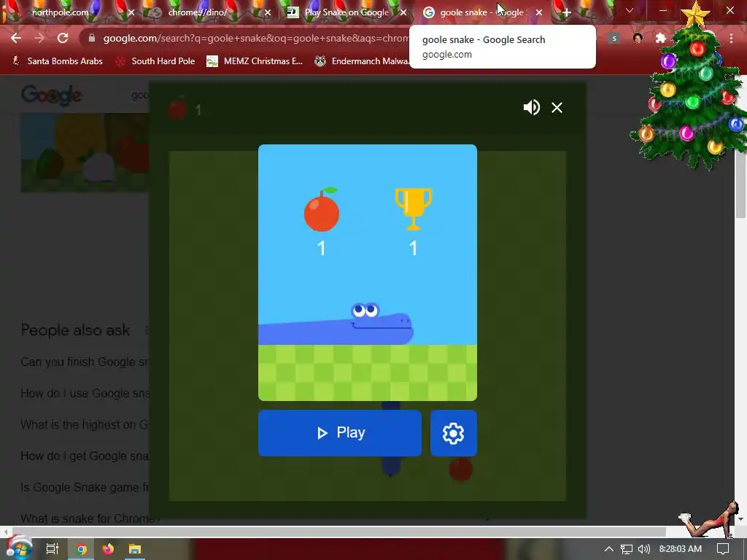The image size is (747, 560).
Task: Expand 'What is the highest on' question
Action: tap(85, 425)
